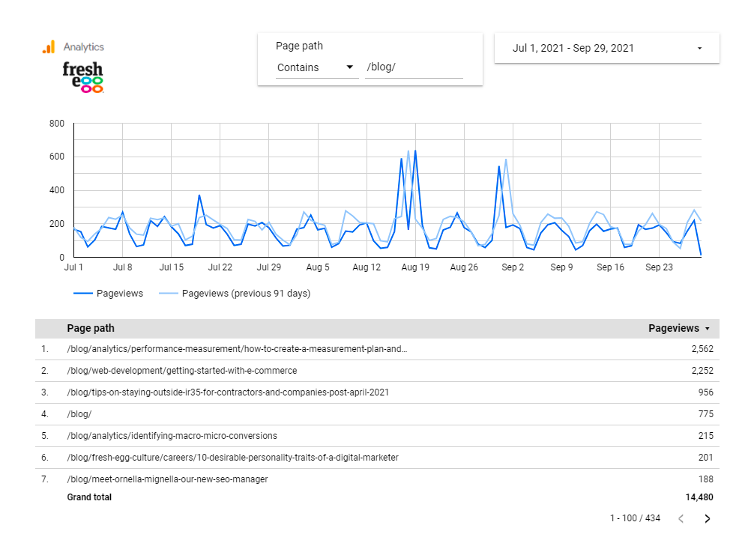Click the Page path column header

(x=90, y=328)
